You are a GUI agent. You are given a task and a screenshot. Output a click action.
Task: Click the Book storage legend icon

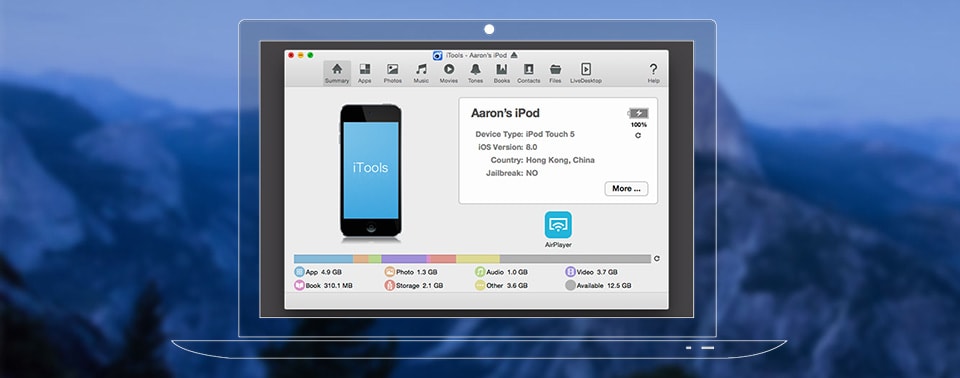pos(299,285)
